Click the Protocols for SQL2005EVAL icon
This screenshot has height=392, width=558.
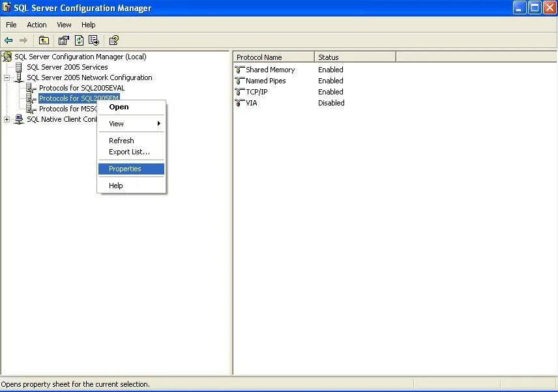31,88
